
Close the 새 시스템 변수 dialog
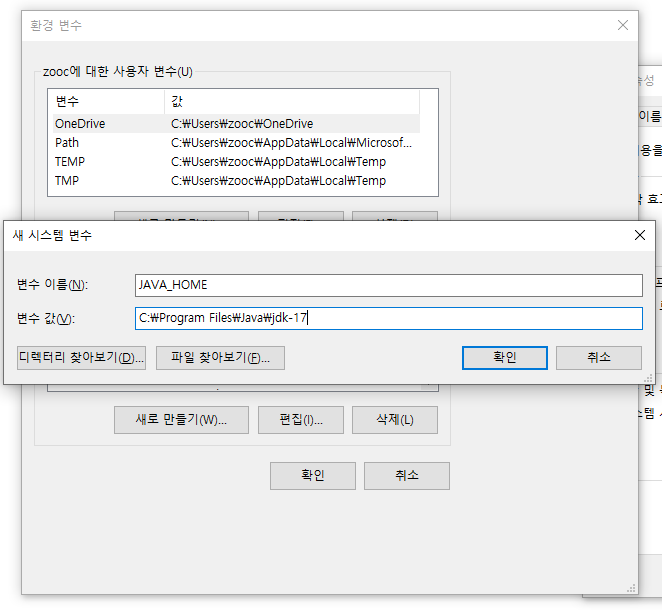[640, 235]
